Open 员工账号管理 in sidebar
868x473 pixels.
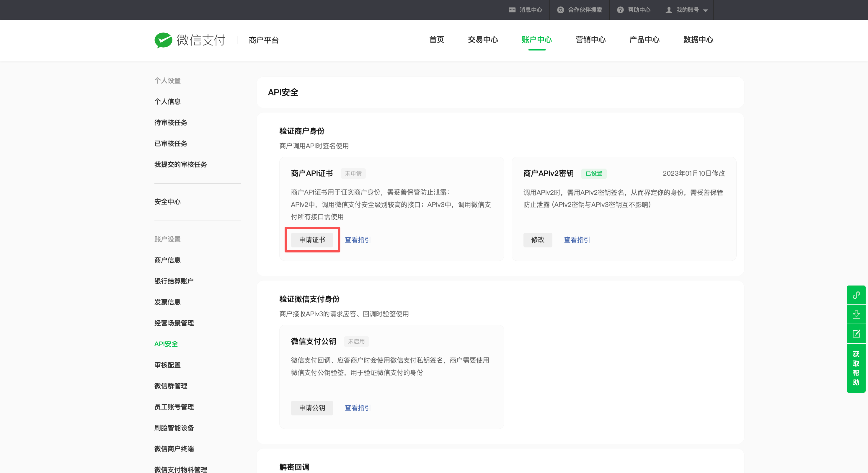pyautogui.click(x=174, y=407)
